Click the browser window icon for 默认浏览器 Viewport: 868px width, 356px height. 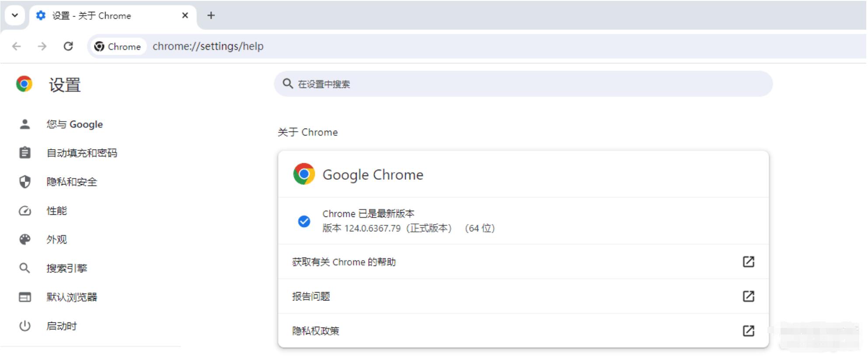(x=25, y=297)
